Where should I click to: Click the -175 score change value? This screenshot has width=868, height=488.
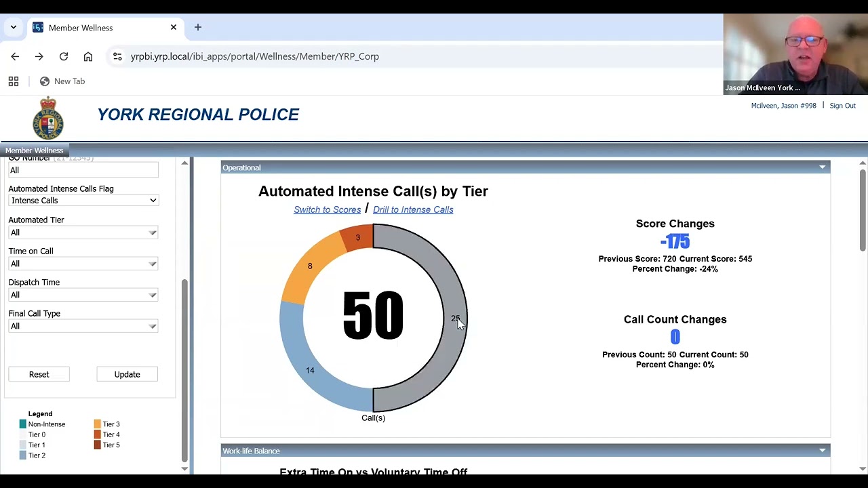675,241
